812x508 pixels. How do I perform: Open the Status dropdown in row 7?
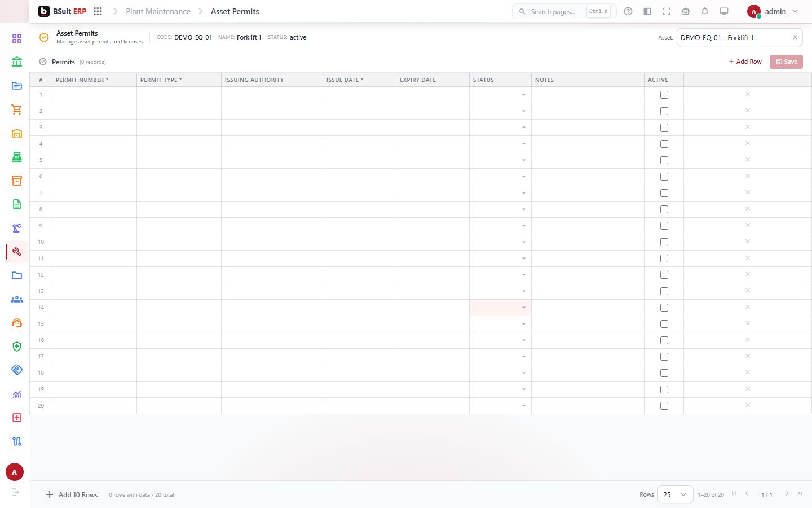click(x=500, y=193)
